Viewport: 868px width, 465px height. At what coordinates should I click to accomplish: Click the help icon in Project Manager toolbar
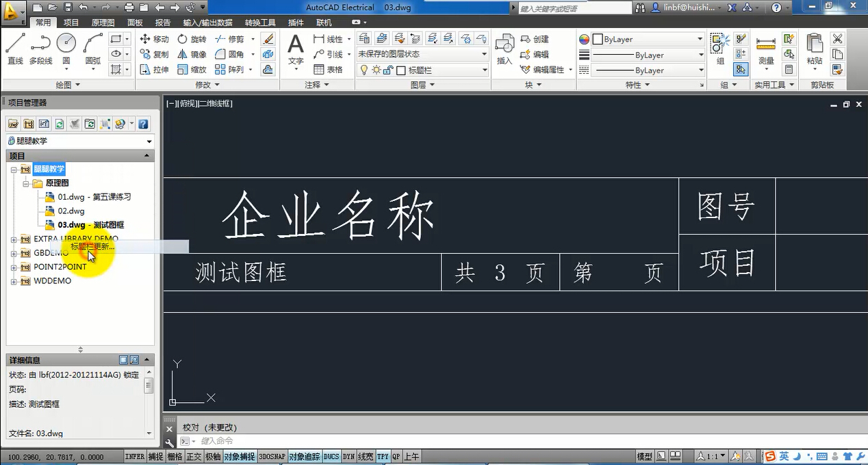(x=143, y=124)
